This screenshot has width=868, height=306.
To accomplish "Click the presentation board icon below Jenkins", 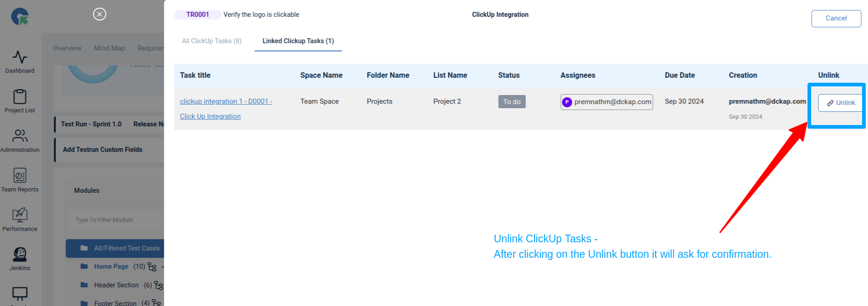I will (x=20, y=294).
